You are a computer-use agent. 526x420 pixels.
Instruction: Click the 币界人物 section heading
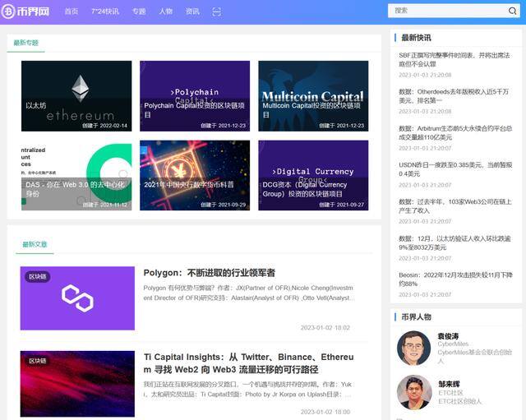click(416, 316)
